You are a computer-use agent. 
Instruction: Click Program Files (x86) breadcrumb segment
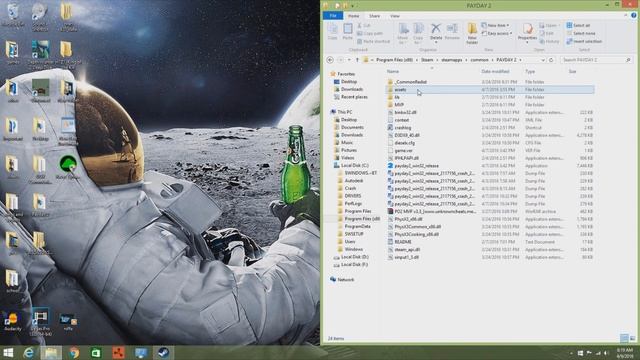[394, 60]
